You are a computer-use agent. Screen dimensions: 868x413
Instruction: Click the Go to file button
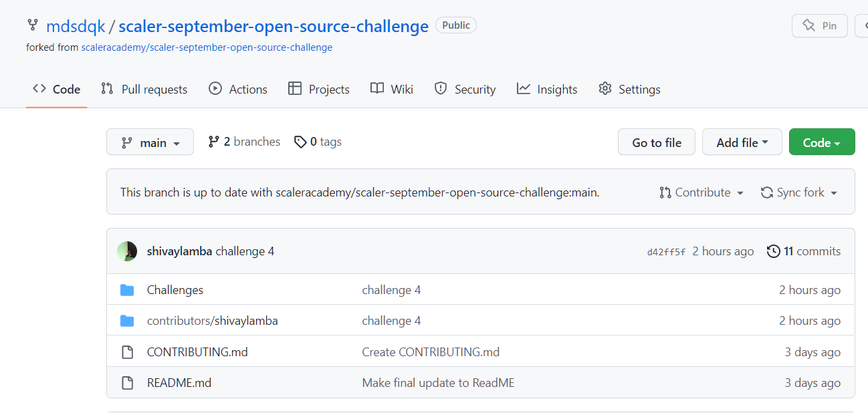(656, 142)
